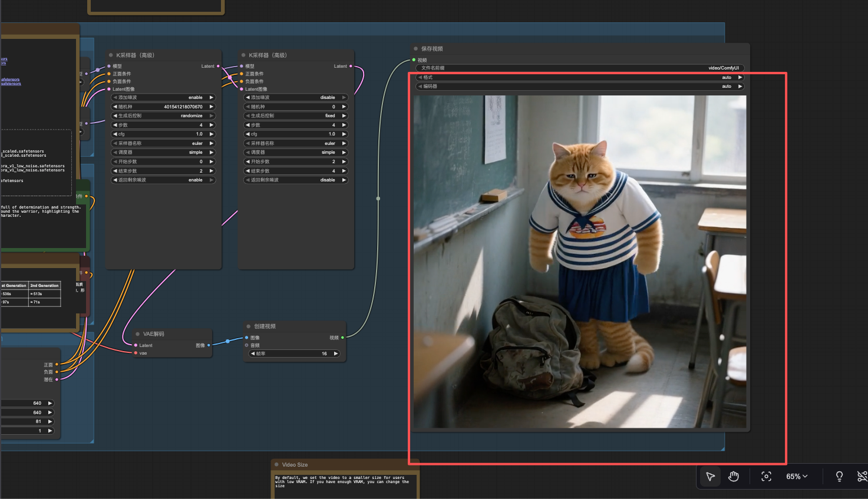Increase 帧率 value with right arrow

[x=336, y=353]
